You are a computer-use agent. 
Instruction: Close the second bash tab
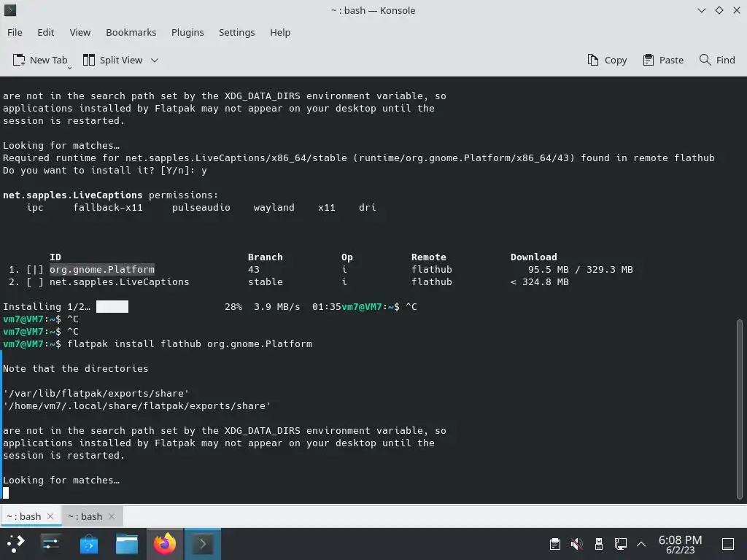point(112,516)
